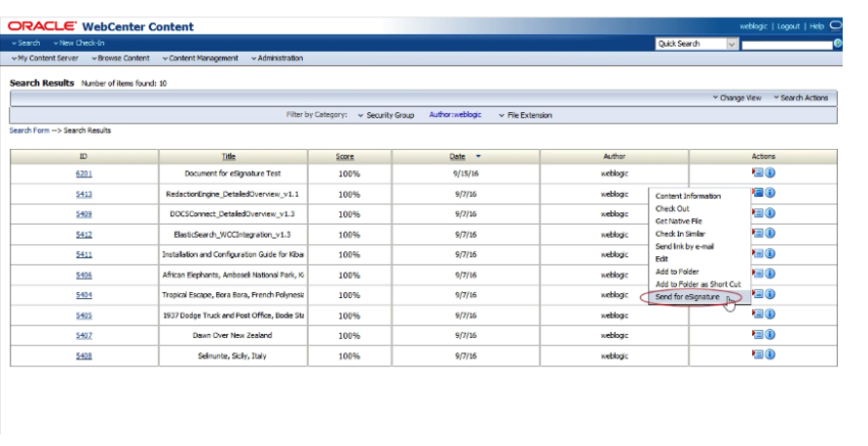This screenshot has height=446, width=868.
Task: Select Send for eSignature menu entry
Action: (x=688, y=297)
